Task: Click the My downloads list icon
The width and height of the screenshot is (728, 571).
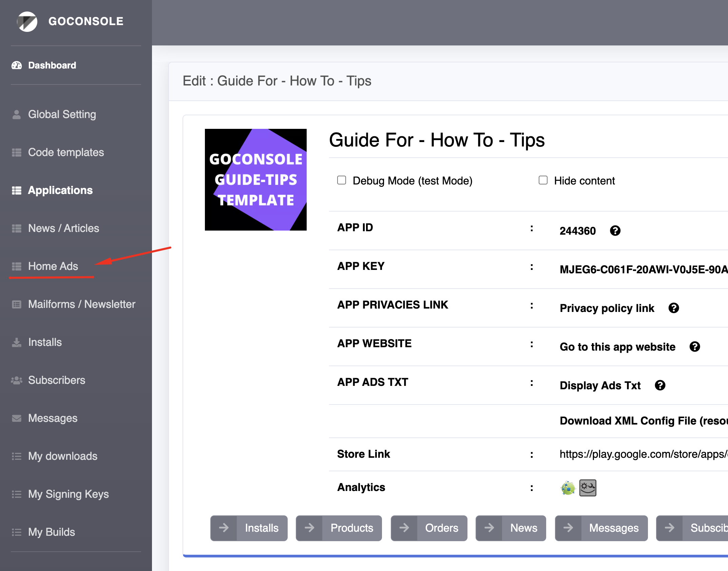Action: [17, 456]
